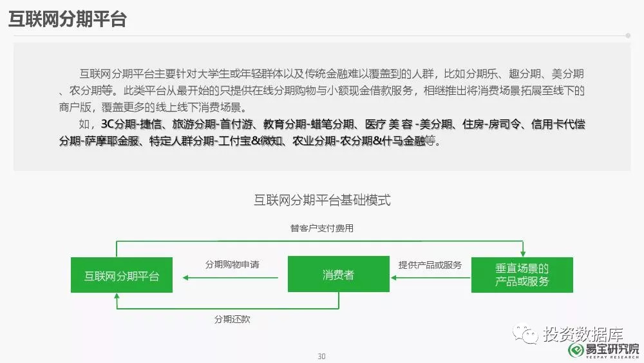Click the bold text 农业分期-农分期&什马金融
644x363 pixels.
coord(359,141)
